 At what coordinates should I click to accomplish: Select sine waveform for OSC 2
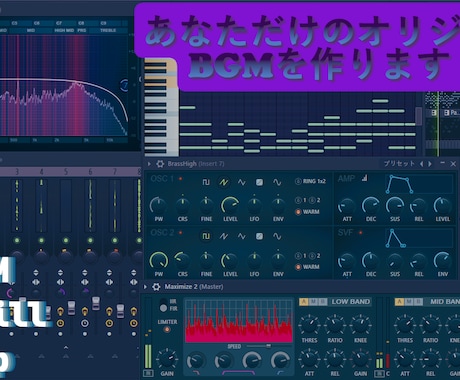[x=277, y=236]
